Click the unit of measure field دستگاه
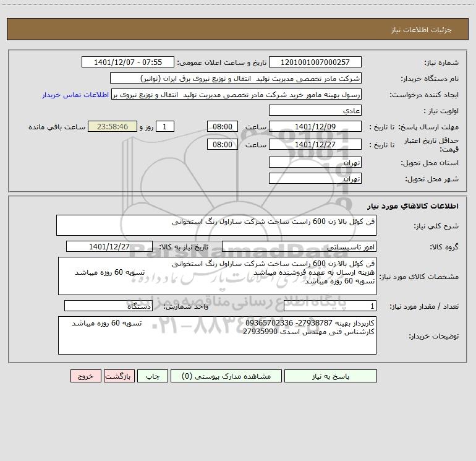Image resolution: width=476 pixels, height=461 pixels. 108,306
